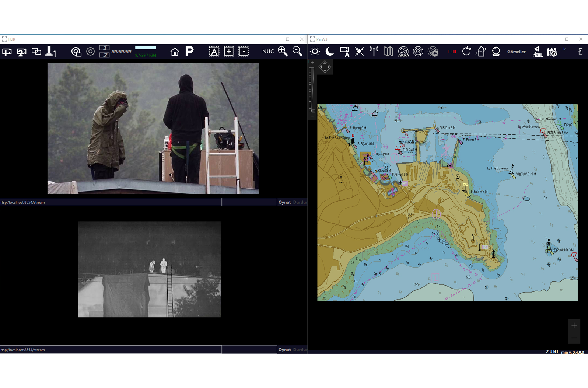Open the Görseller menu
This screenshot has height=388, width=588.
516,52
